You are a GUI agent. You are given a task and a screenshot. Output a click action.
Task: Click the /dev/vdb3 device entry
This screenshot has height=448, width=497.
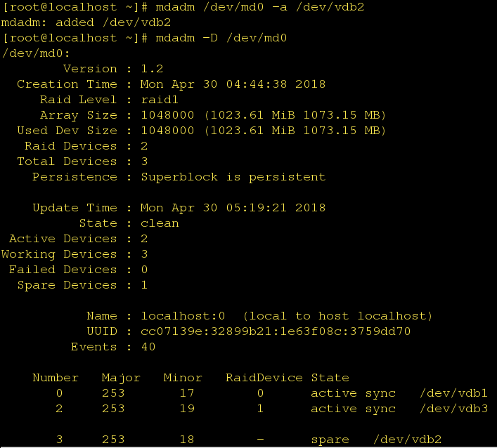[x=453, y=409]
